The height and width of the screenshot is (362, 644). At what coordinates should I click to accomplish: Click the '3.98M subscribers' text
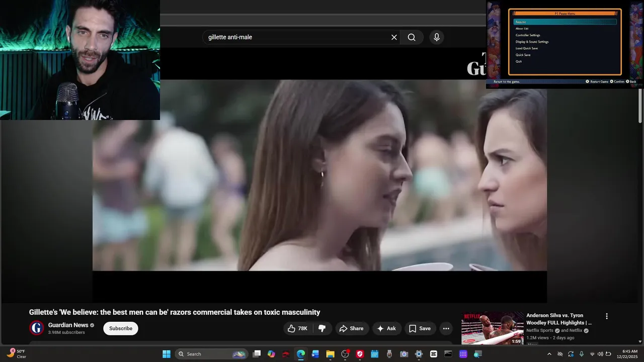tap(66, 332)
